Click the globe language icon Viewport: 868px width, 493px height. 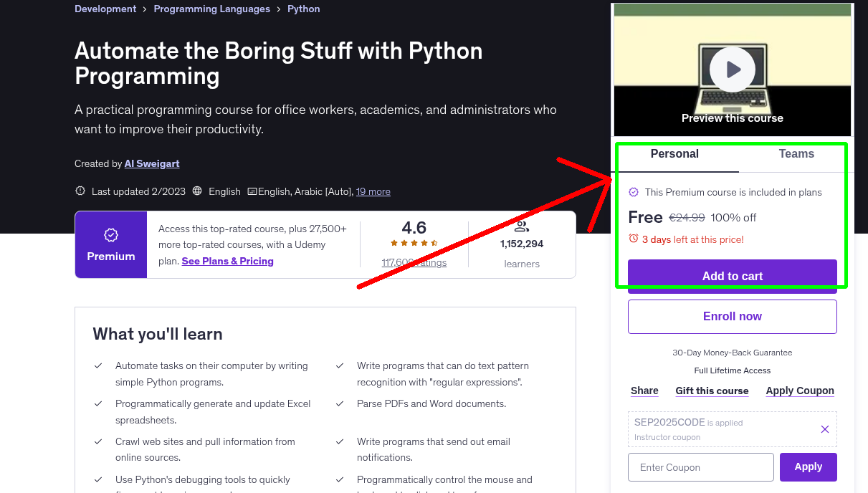point(197,191)
